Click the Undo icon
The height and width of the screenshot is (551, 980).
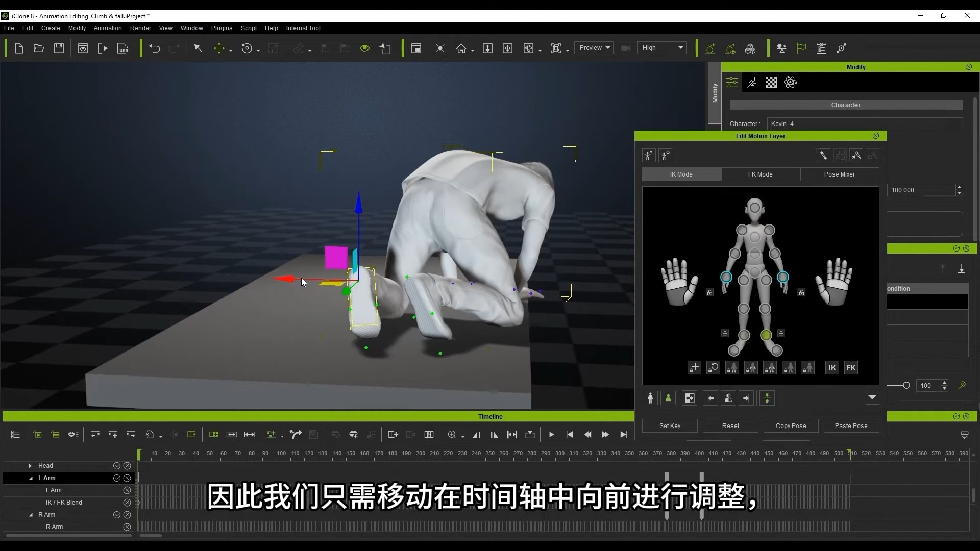pos(155,48)
